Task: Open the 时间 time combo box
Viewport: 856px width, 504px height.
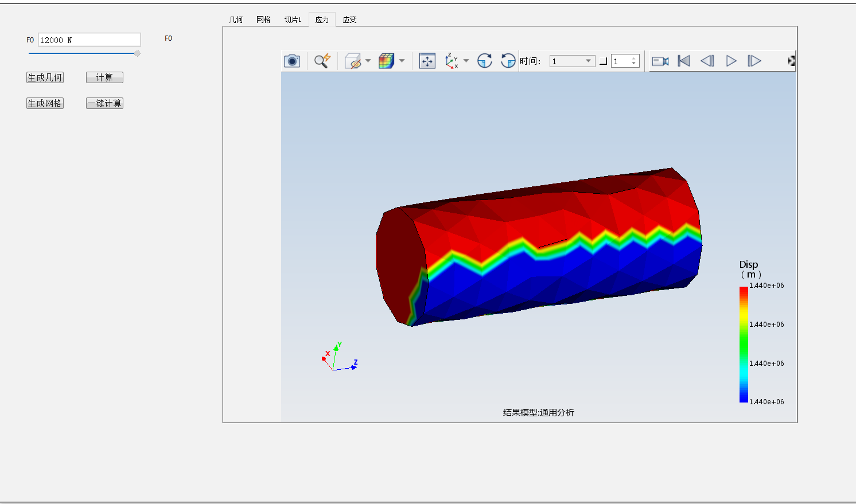Action: click(572, 61)
